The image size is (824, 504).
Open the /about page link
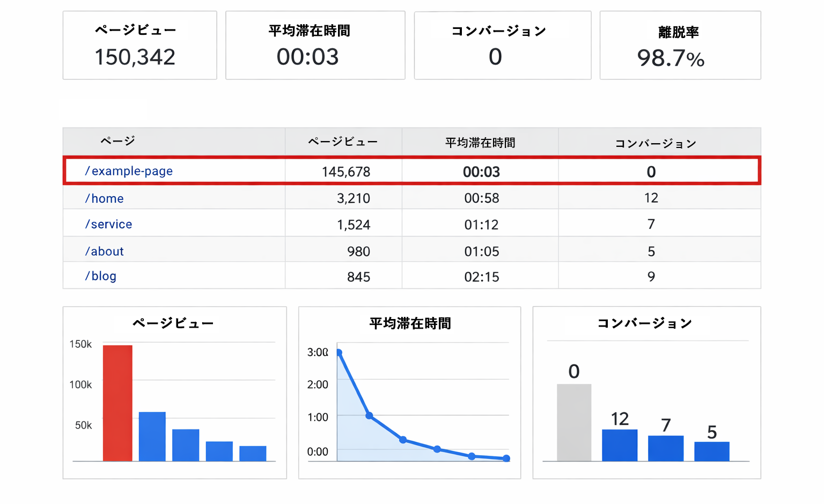(105, 250)
